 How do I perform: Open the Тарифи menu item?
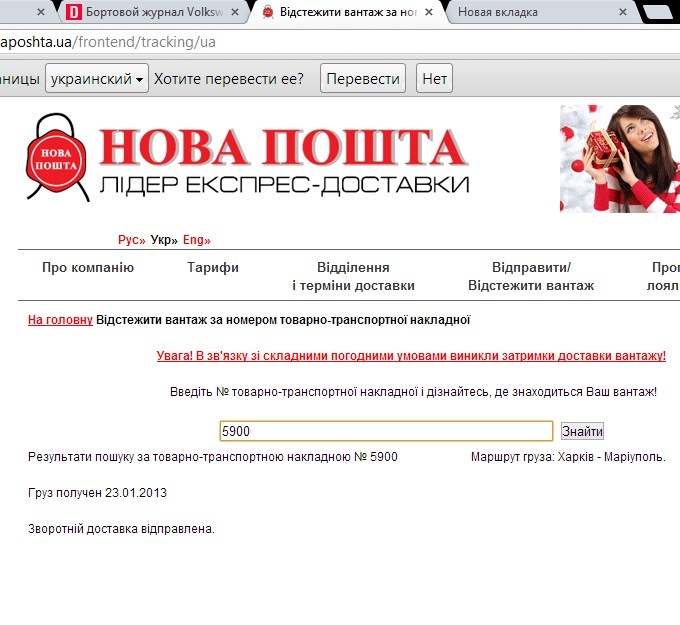213,267
